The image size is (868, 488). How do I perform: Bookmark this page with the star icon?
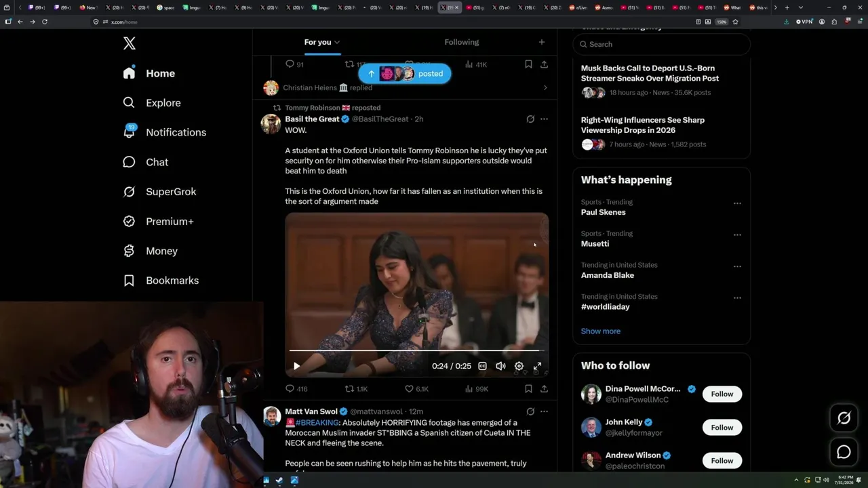(x=735, y=22)
